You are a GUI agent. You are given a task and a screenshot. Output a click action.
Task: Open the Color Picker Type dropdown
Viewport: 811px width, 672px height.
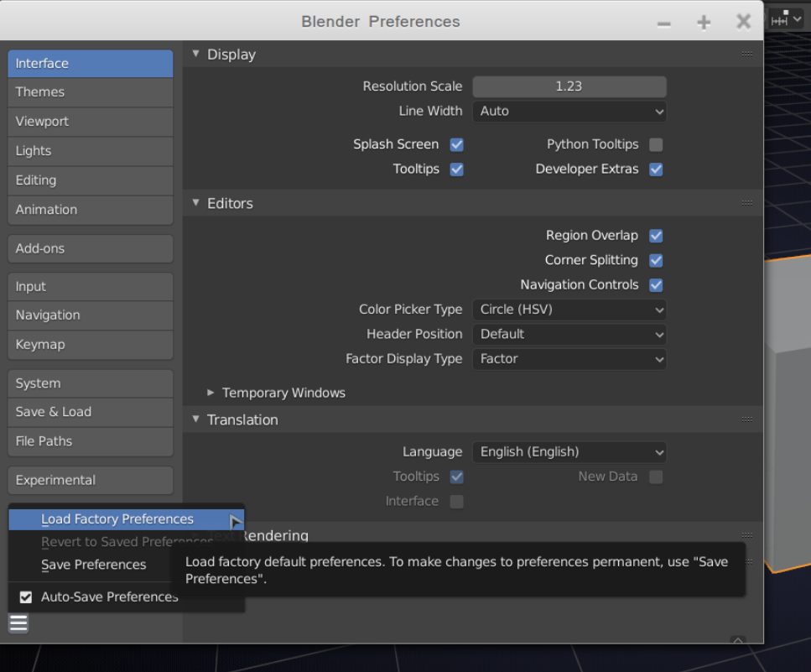[569, 310]
